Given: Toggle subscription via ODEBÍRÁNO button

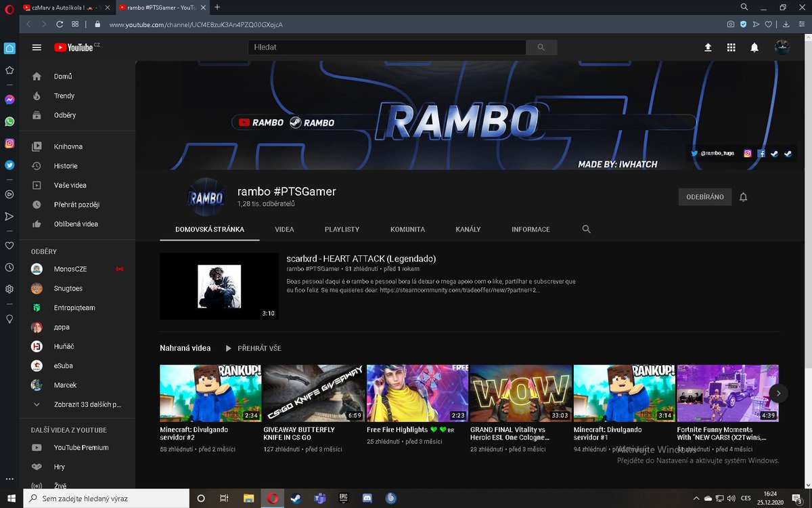Looking at the screenshot, I should point(705,196).
